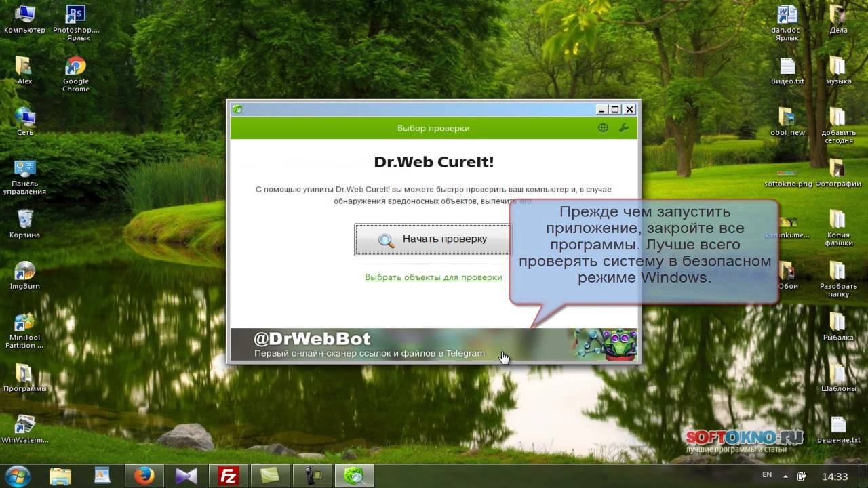
Task: Open the Дела folder on desktop
Action: 838,19
